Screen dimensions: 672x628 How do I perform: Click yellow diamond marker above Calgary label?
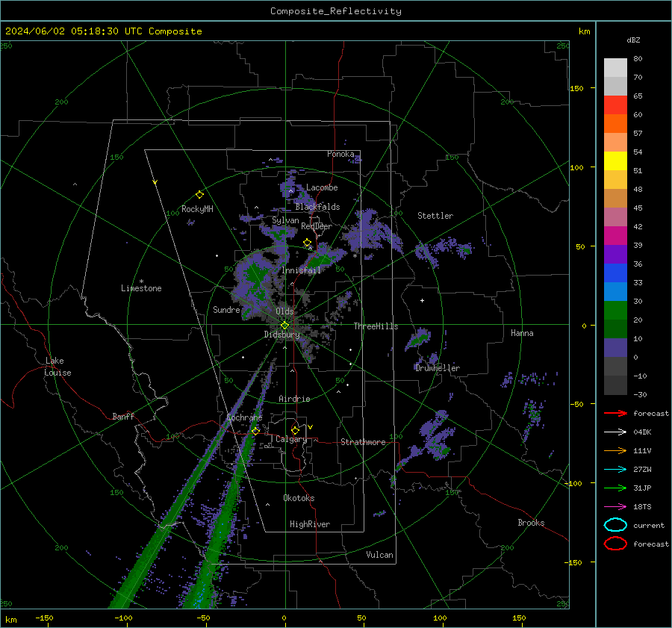(x=295, y=430)
